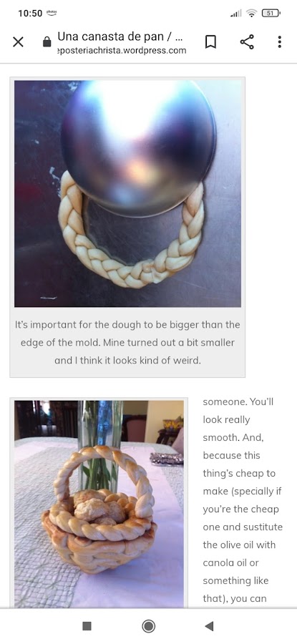Tap the Wi-Fi status icon
The width and height of the screenshot is (297, 644).
(x=251, y=13)
